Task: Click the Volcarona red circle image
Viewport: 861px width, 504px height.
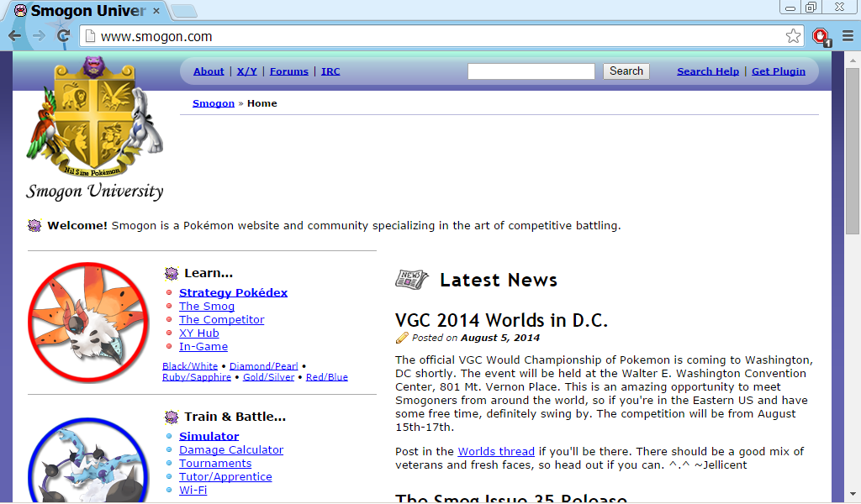Action: pyautogui.click(x=87, y=322)
